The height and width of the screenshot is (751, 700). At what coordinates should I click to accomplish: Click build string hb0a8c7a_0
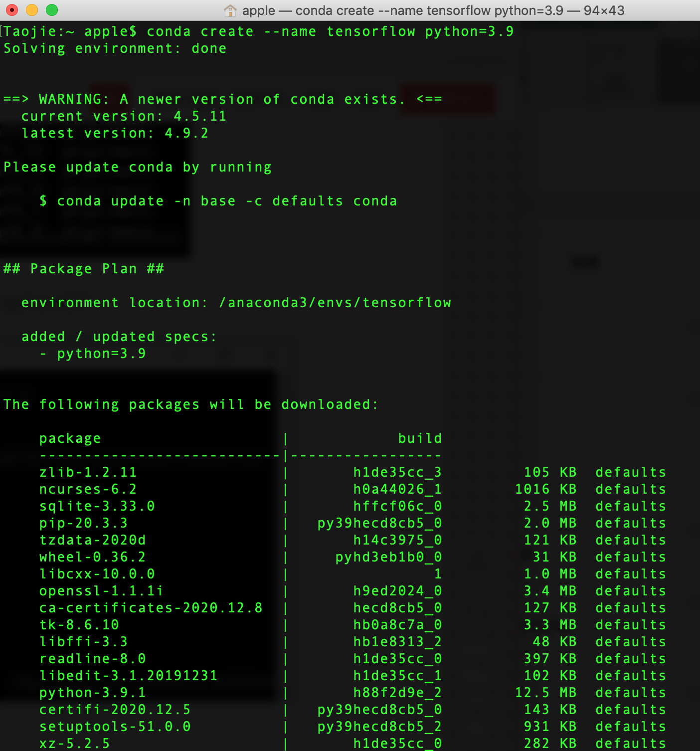398,625
